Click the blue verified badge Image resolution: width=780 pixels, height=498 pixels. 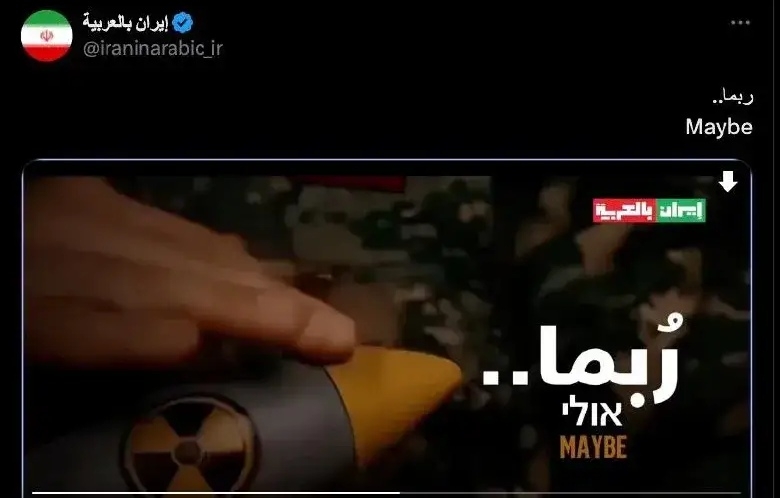[x=183, y=23]
